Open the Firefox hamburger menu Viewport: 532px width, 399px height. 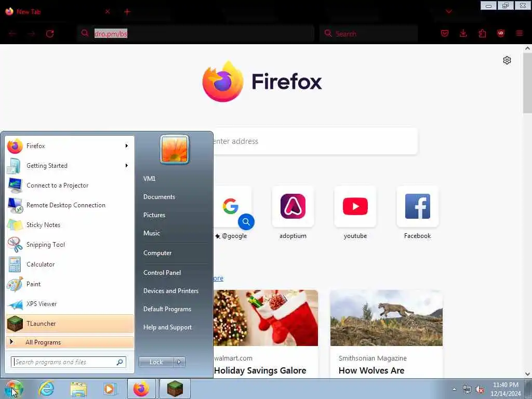click(519, 33)
